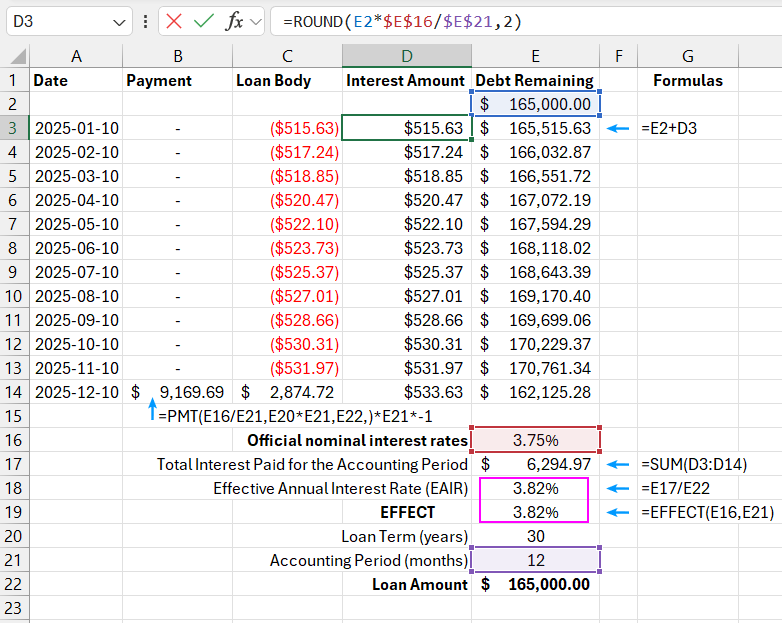Image resolution: width=782 pixels, height=623 pixels.
Task: Click the formula bar options dots
Action: (x=145, y=21)
